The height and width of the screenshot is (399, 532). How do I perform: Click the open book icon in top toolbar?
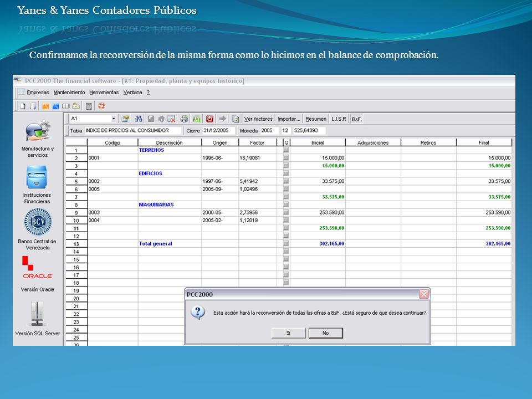pyautogui.click(x=65, y=106)
